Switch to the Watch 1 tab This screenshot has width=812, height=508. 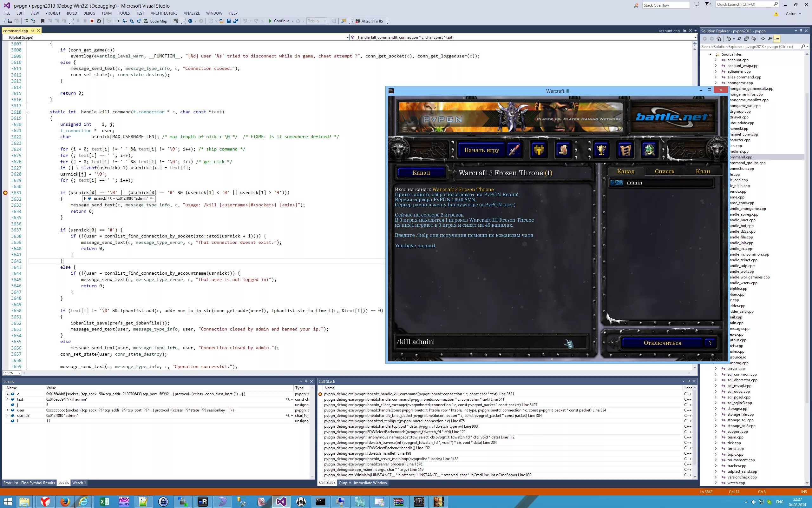pos(79,483)
